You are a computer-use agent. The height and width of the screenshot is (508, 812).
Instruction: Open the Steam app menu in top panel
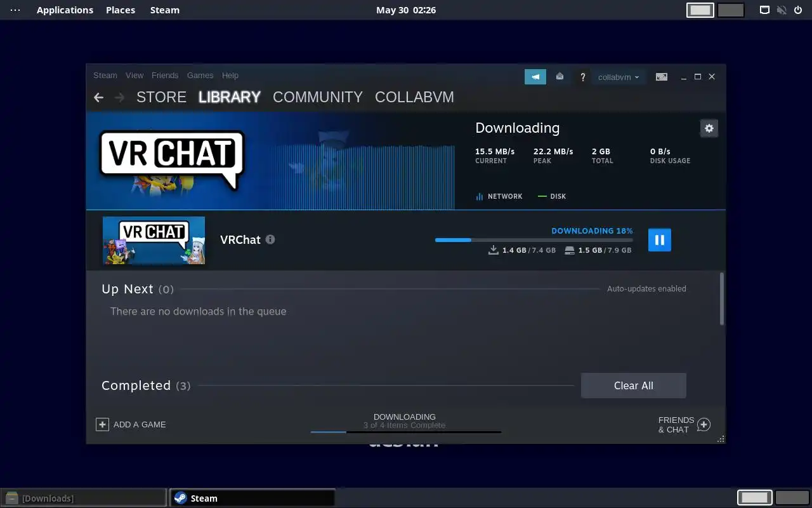point(165,10)
